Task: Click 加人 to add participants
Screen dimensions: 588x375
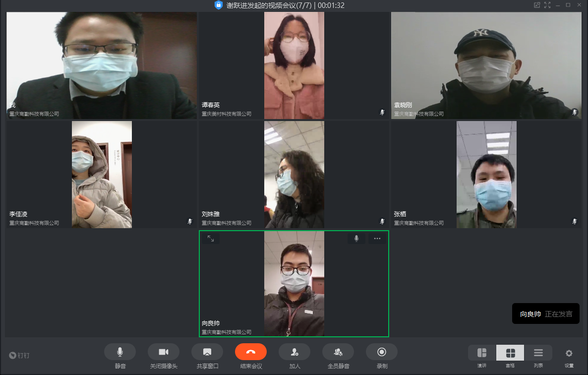Action: coord(294,352)
